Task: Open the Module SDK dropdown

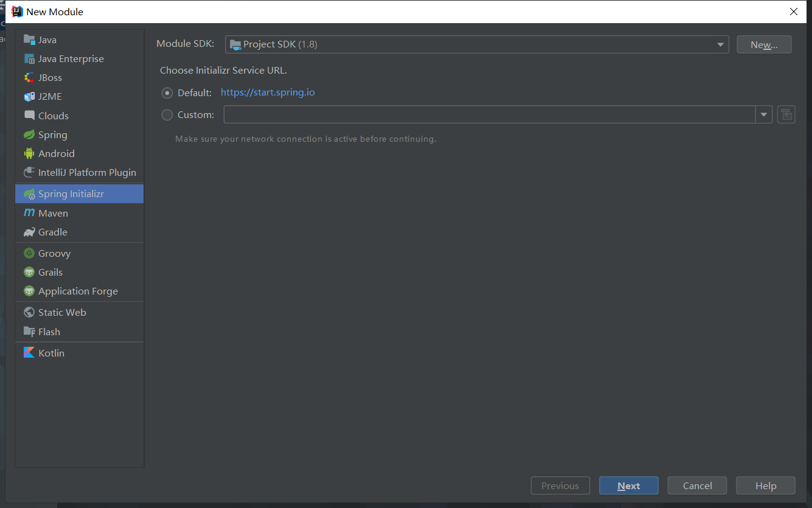Action: [x=477, y=44]
